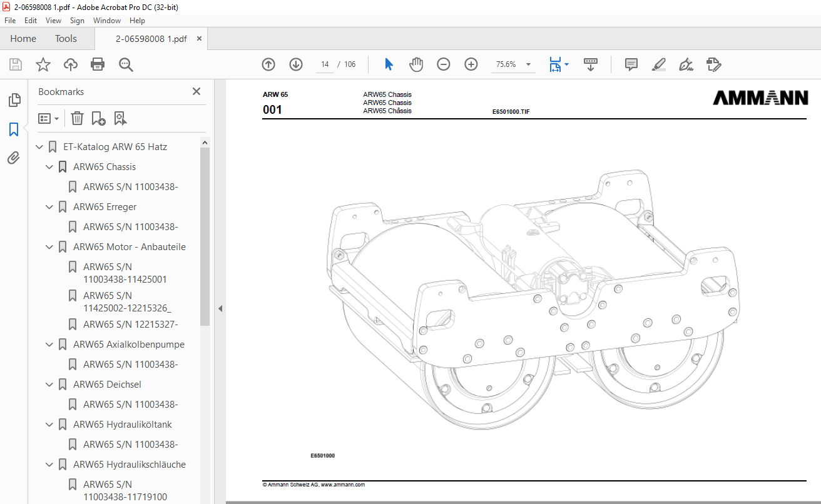
Task: Open bookmark ARW65 S/N 11425002-12215326_
Action: (x=127, y=301)
